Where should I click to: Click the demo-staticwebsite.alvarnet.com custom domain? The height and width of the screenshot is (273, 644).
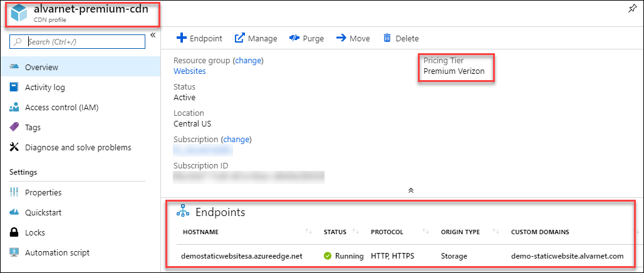567,255
